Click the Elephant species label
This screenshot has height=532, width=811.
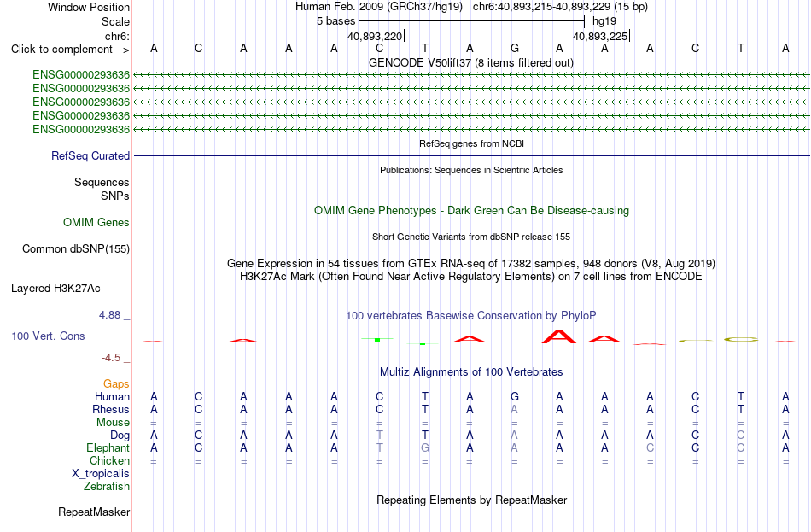(x=108, y=448)
